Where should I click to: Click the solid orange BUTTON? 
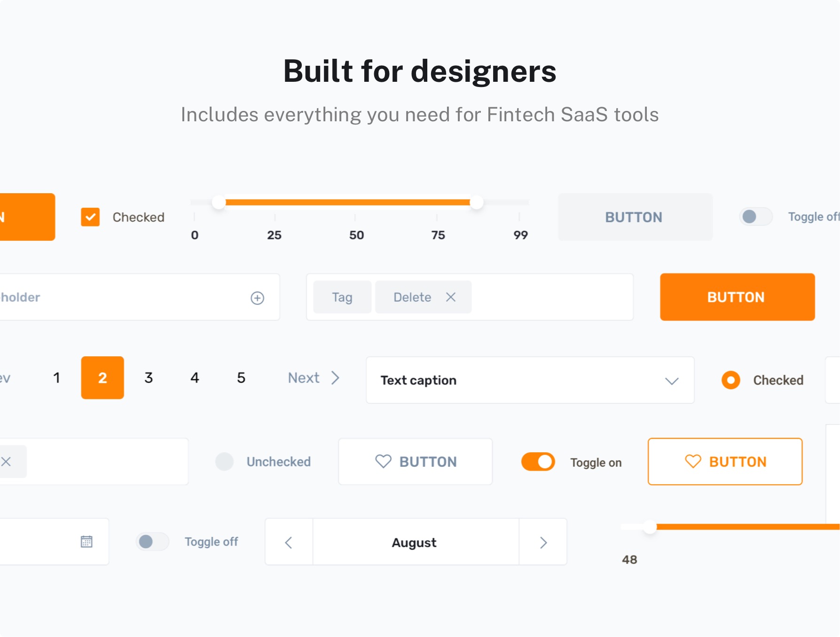pyautogui.click(x=737, y=297)
